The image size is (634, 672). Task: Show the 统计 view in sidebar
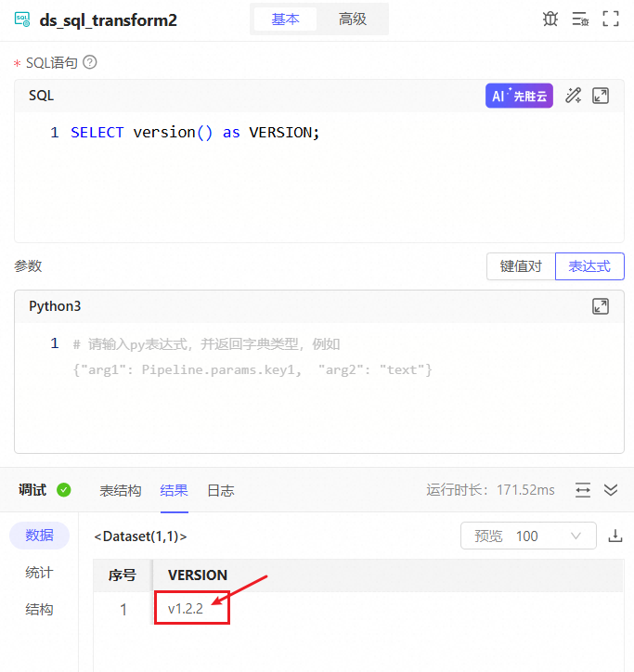39,573
